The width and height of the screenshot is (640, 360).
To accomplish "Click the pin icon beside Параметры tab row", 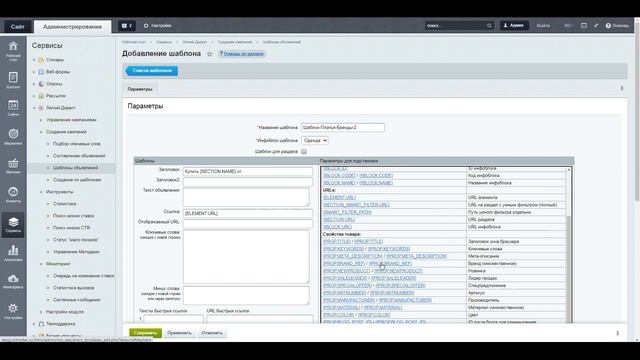I will coord(622,89).
